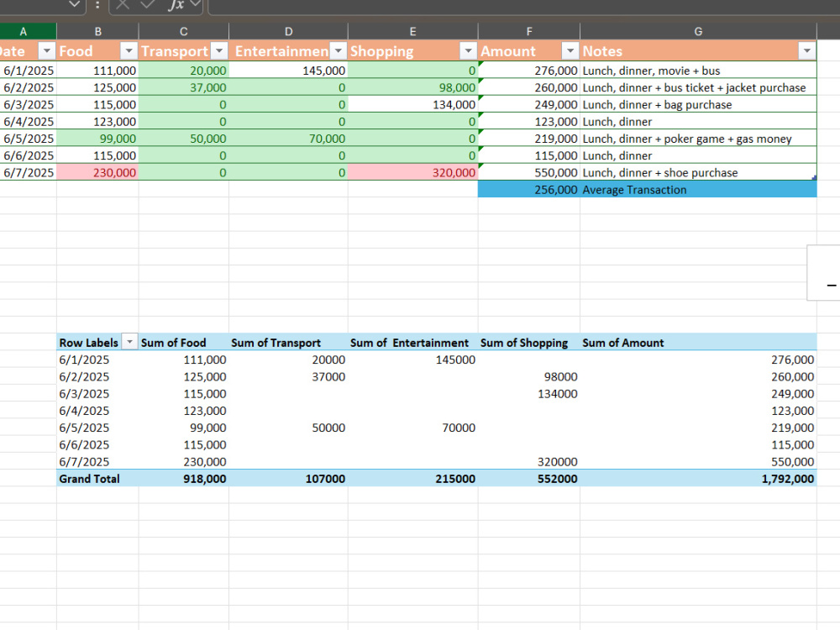
Task: Click the Sum of Entertainment pivot header
Action: coord(412,343)
